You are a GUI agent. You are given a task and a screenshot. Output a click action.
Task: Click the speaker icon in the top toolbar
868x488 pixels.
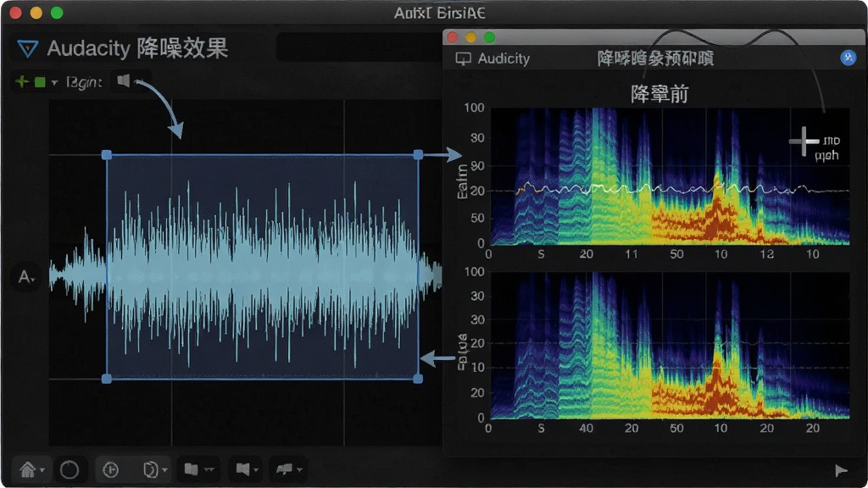(124, 80)
